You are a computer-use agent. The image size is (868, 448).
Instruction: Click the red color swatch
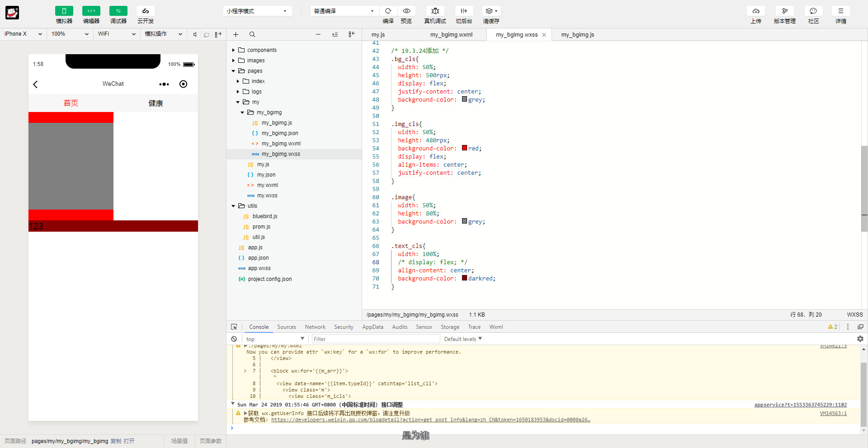464,148
